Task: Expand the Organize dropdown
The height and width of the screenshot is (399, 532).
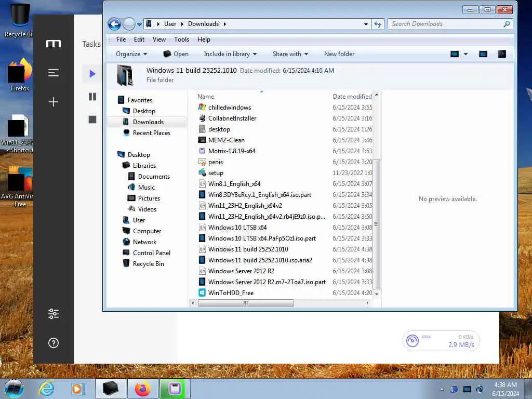Action: [131, 54]
